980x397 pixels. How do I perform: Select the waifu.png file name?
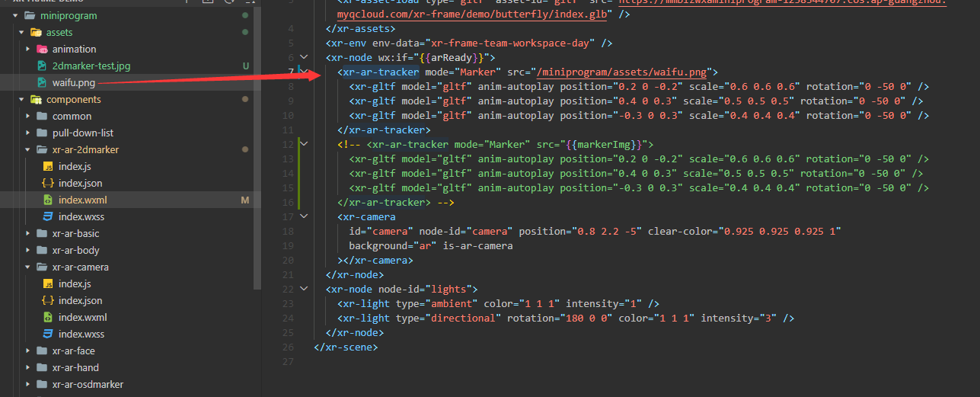point(74,82)
